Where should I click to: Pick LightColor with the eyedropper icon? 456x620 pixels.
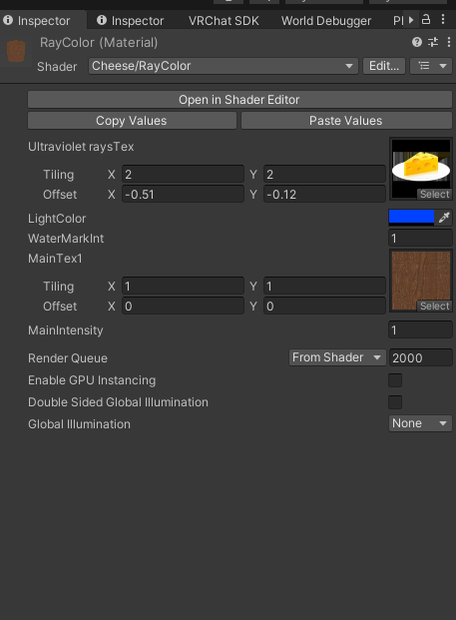pos(444,217)
